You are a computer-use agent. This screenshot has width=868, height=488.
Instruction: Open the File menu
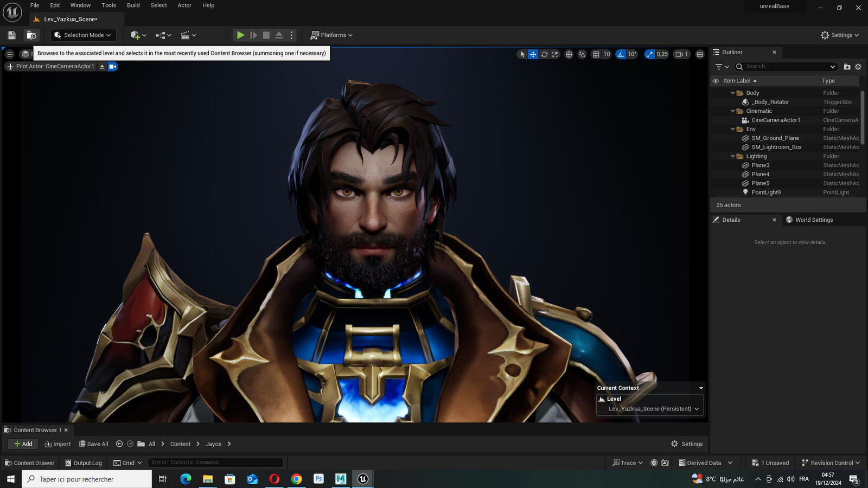tap(35, 5)
